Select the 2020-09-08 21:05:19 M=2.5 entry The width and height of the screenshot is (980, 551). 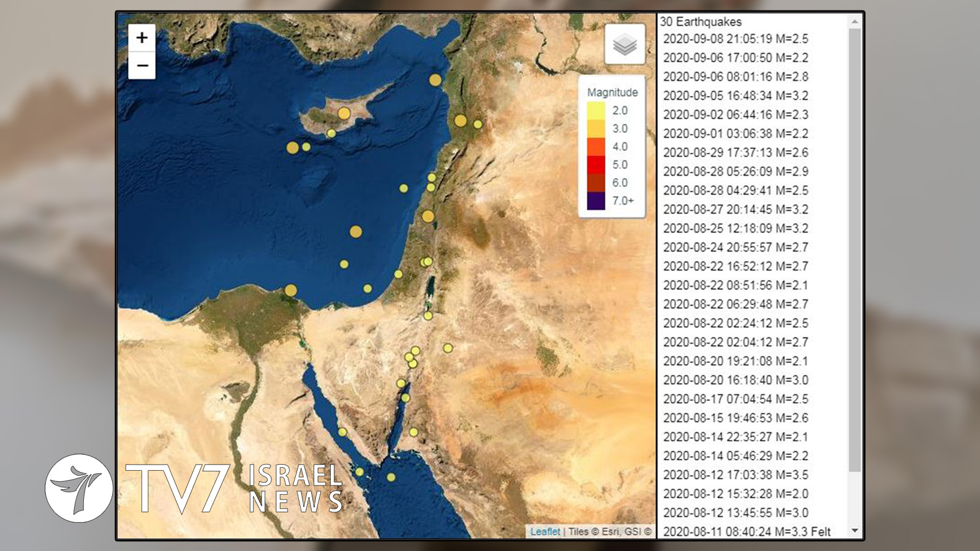point(735,39)
